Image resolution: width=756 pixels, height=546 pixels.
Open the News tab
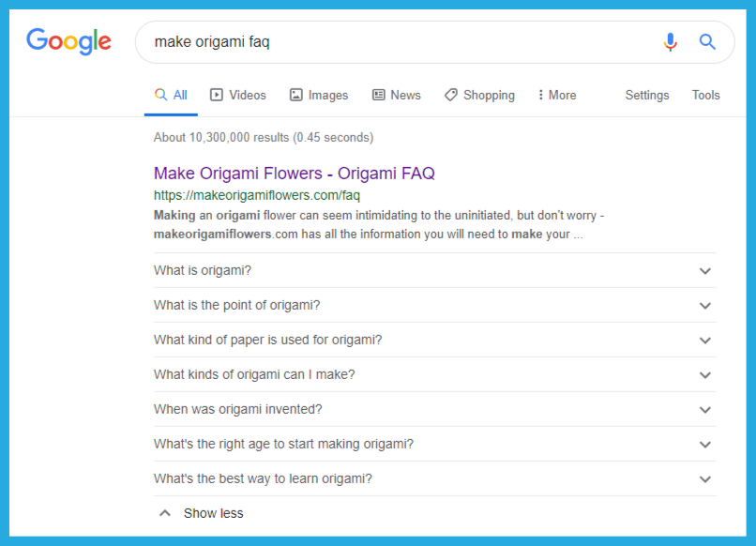397,95
